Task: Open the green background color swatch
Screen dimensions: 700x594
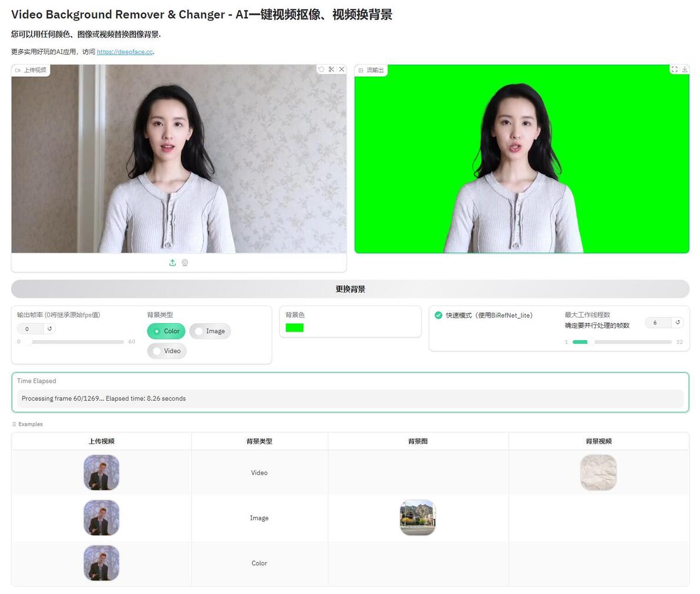Action: (295, 328)
